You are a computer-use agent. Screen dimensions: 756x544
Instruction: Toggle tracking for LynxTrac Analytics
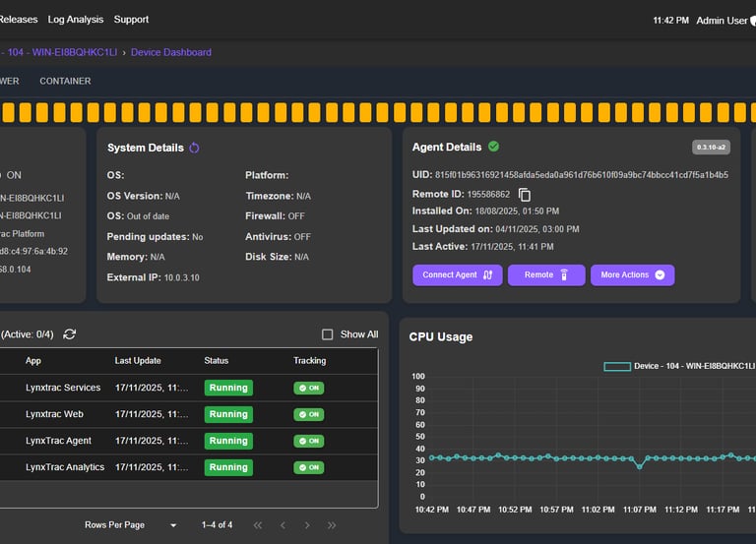(308, 467)
